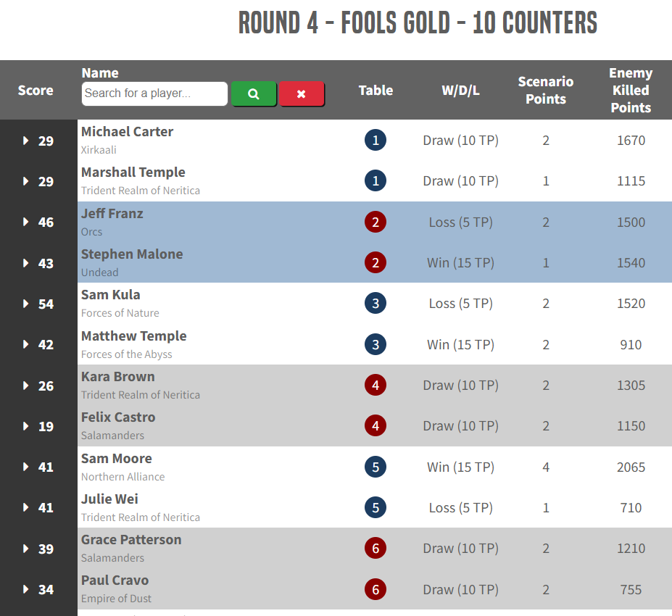Expand Michael Carter's score row arrow
Screen dimensions: 672x616
coord(26,141)
